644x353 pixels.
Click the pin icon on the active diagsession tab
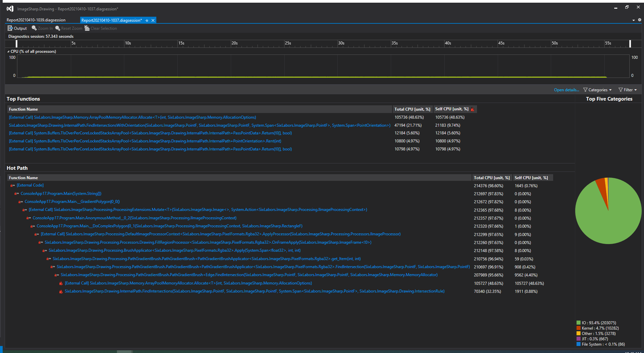147,20
